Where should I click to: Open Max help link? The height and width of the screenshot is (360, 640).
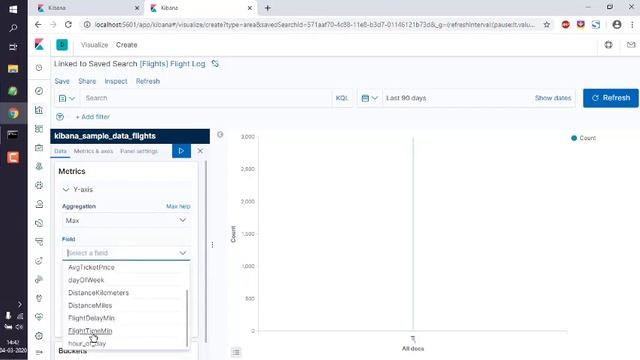click(x=178, y=207)
